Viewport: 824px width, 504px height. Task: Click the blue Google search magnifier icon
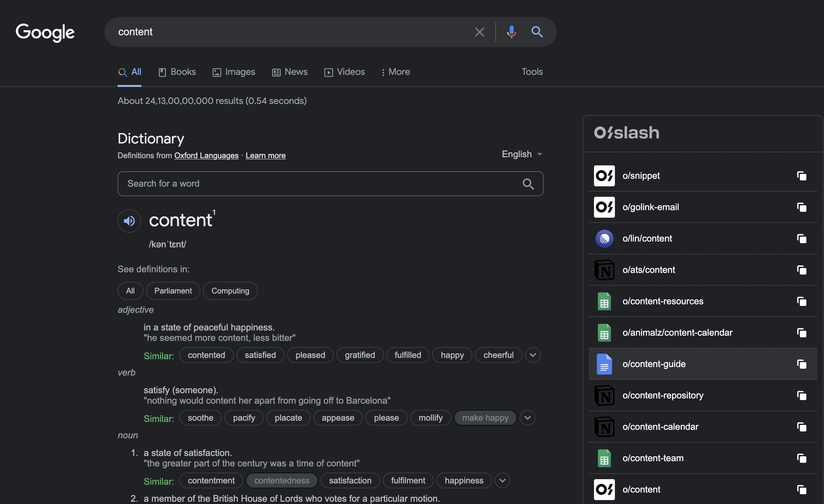coord(537,32)
